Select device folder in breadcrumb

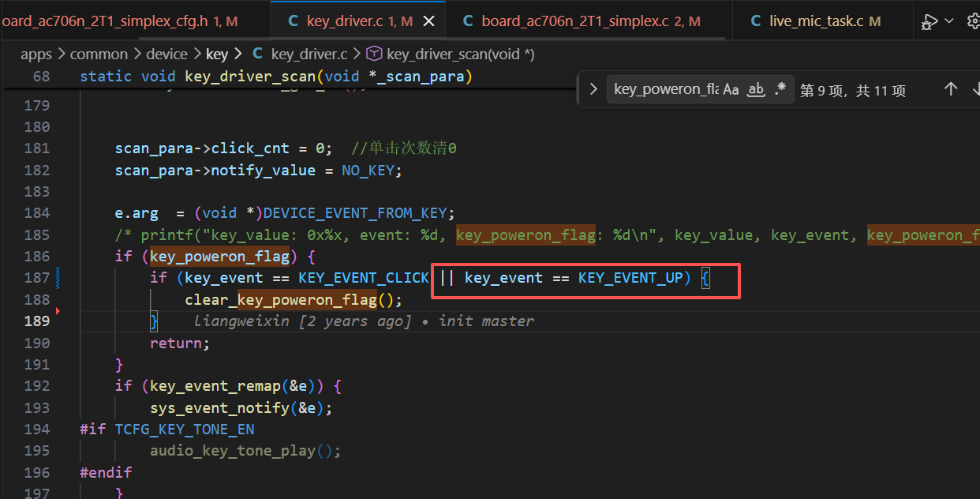point(167,54)
